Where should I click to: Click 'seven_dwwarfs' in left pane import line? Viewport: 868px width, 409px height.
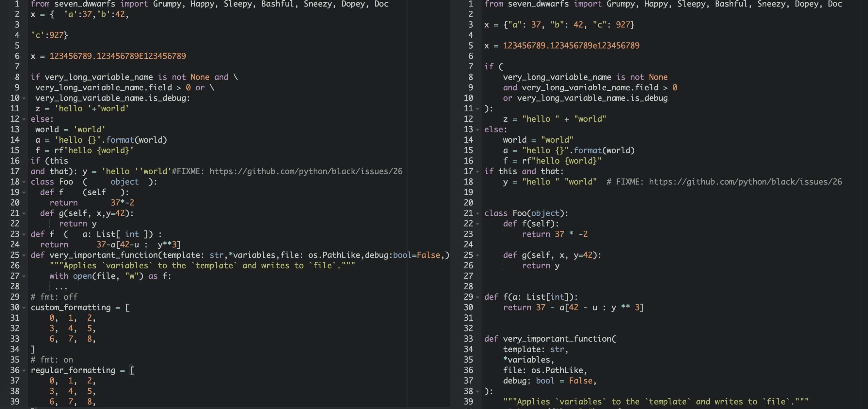[85, 4]
